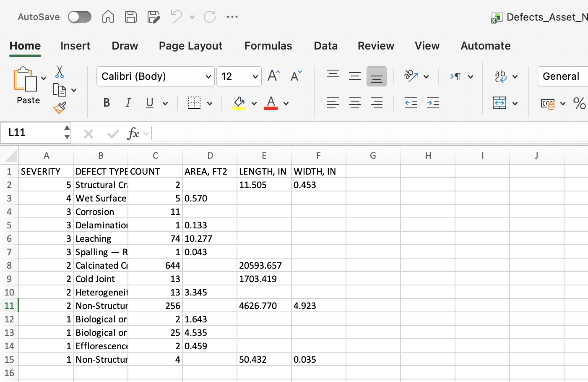588x382 pixels.
Task: Toggle the AutoSave switch
Action: click(80, 17)
